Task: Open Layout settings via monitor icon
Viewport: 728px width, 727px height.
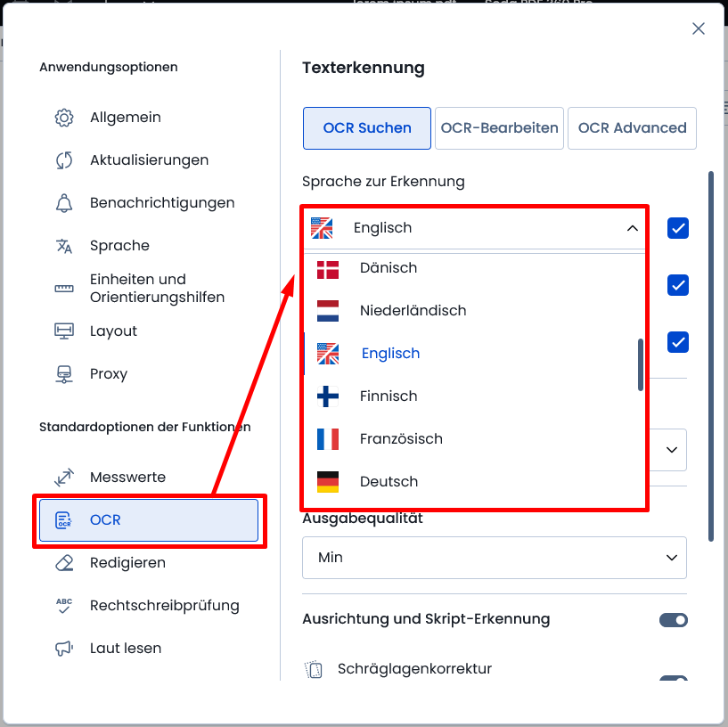Action: tap(64, 331)
